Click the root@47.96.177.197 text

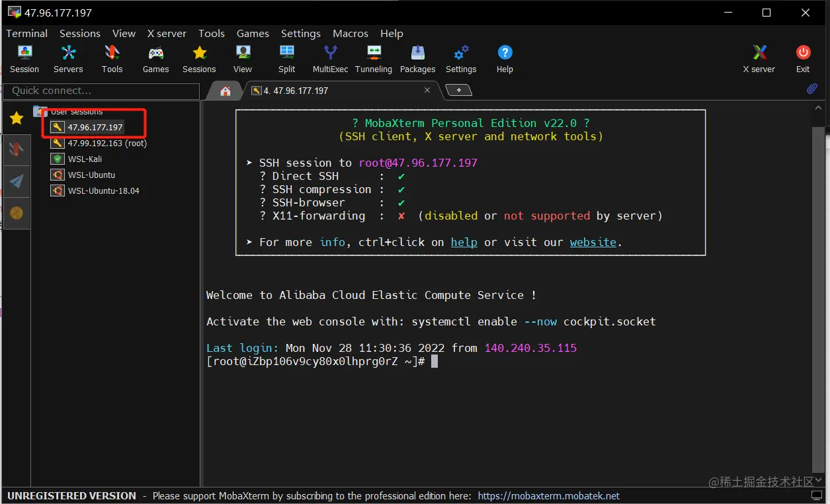pyautogui.click(x=418, y=163)
